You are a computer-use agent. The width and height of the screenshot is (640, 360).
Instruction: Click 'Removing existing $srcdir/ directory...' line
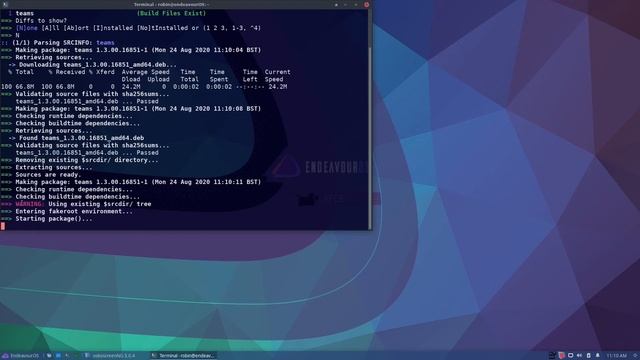pyautogui.click(x=87, y=160)
